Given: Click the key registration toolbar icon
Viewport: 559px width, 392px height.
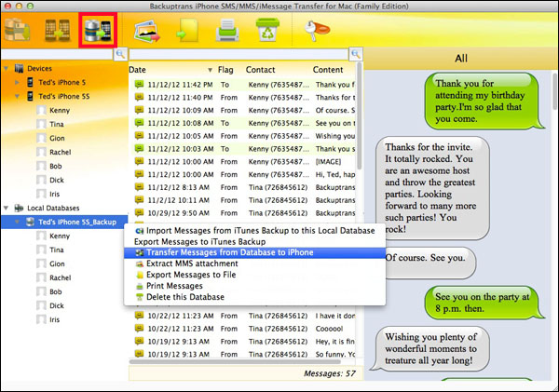Looking at the screenshot, I should coord(317,31).
